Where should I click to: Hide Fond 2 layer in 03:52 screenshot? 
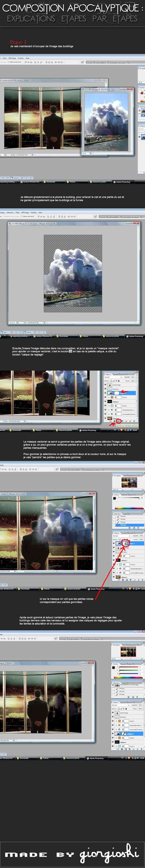pos(114,556)
